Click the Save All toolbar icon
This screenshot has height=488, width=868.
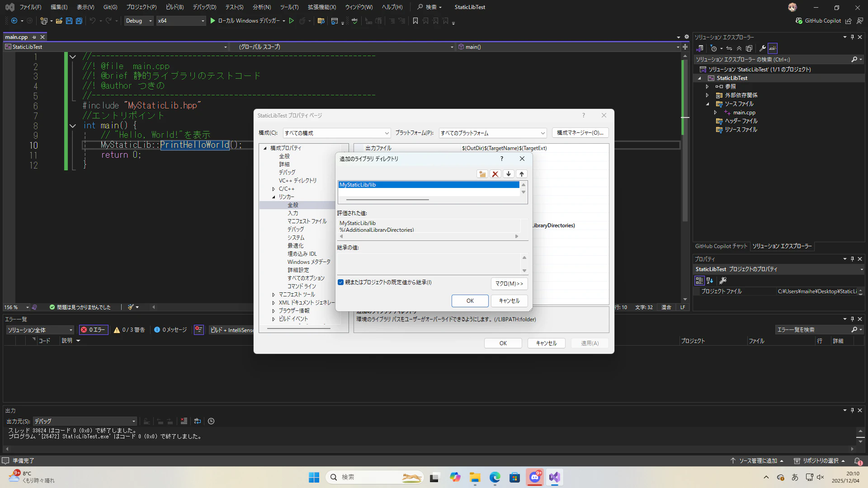(x=79, y=21)
